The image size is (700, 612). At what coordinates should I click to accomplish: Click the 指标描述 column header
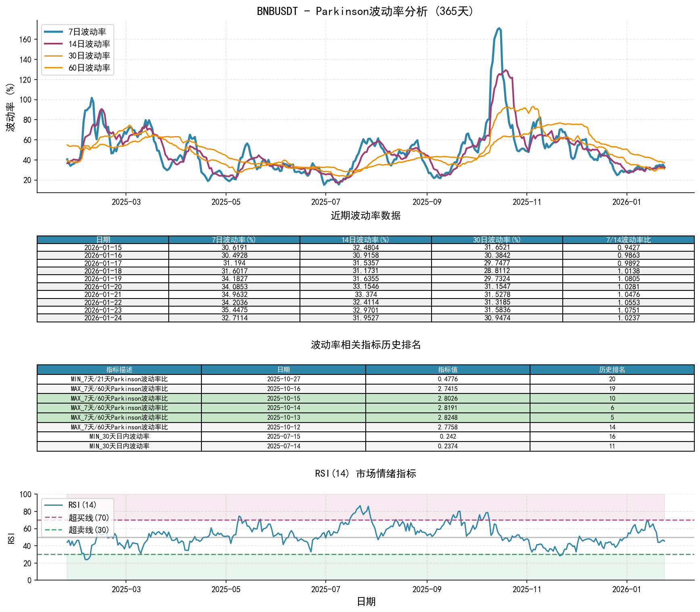coord(119,370)
